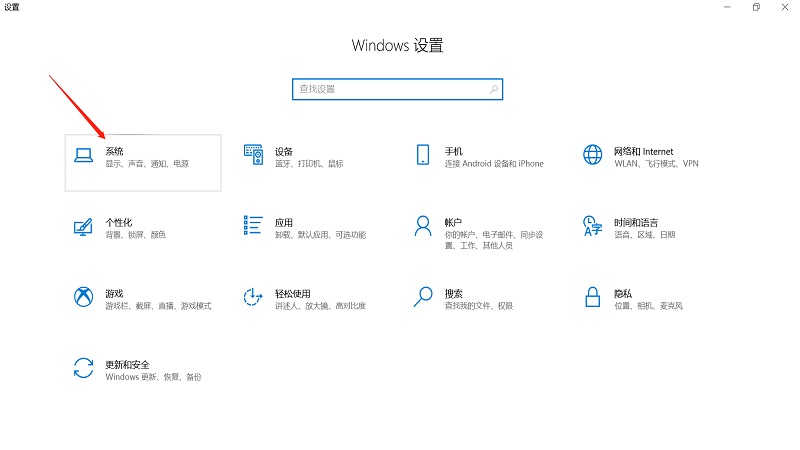Minimize the 设置 window
This screenshot has width=800, height=450.
pyautogui.click(x=725, y=7)
